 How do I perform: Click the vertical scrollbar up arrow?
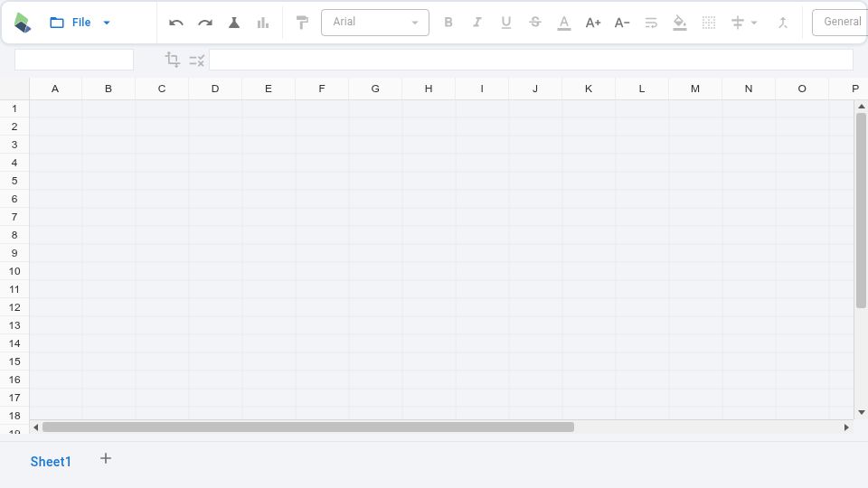[862, 107]
